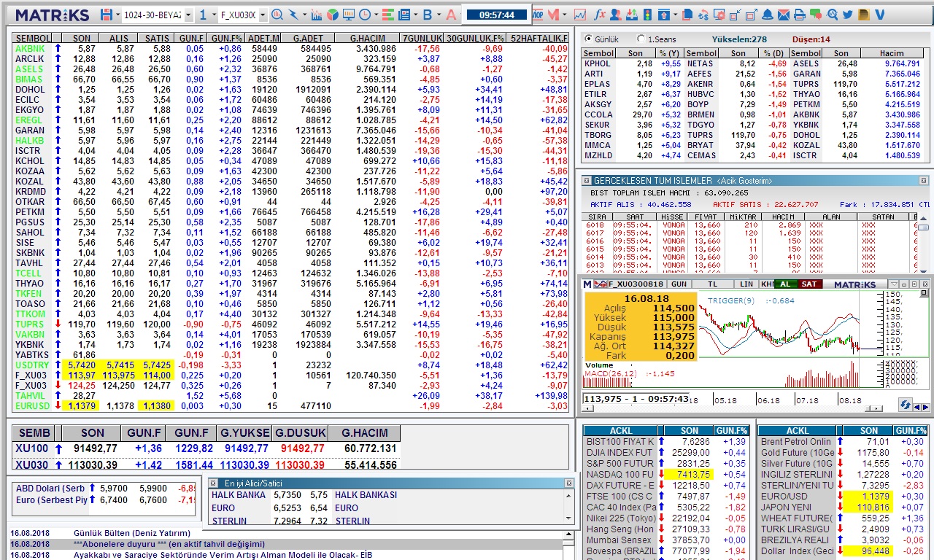
Task: Open the Ayakkabı ve Saraciye news headline
Action: coord(223,555)
